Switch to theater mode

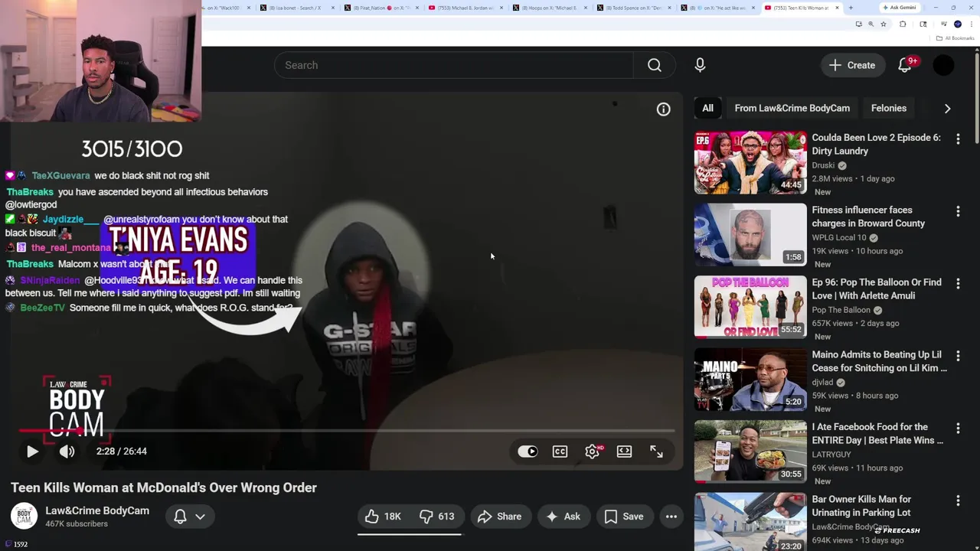pyautogui.click(x=624, y=452)
